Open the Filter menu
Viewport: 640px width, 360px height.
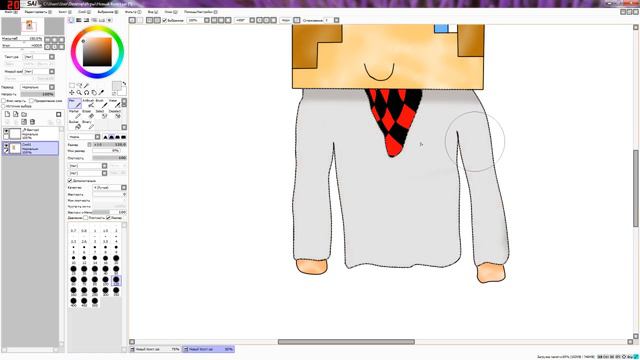pos(133,12)
